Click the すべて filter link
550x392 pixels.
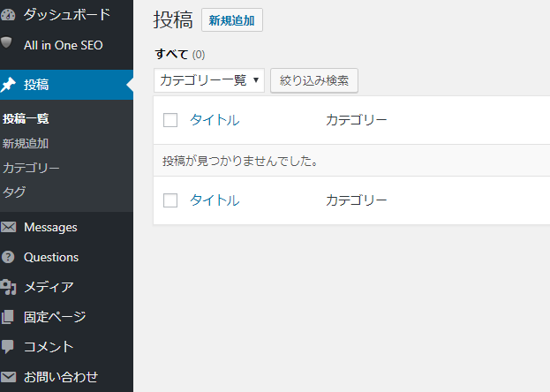tap(171, 55)
